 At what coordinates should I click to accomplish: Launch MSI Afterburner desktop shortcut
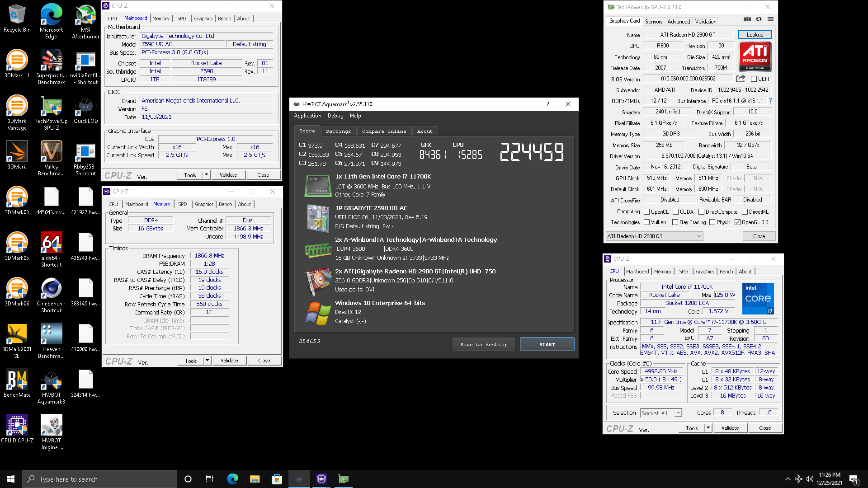click(x=85, y=22)
